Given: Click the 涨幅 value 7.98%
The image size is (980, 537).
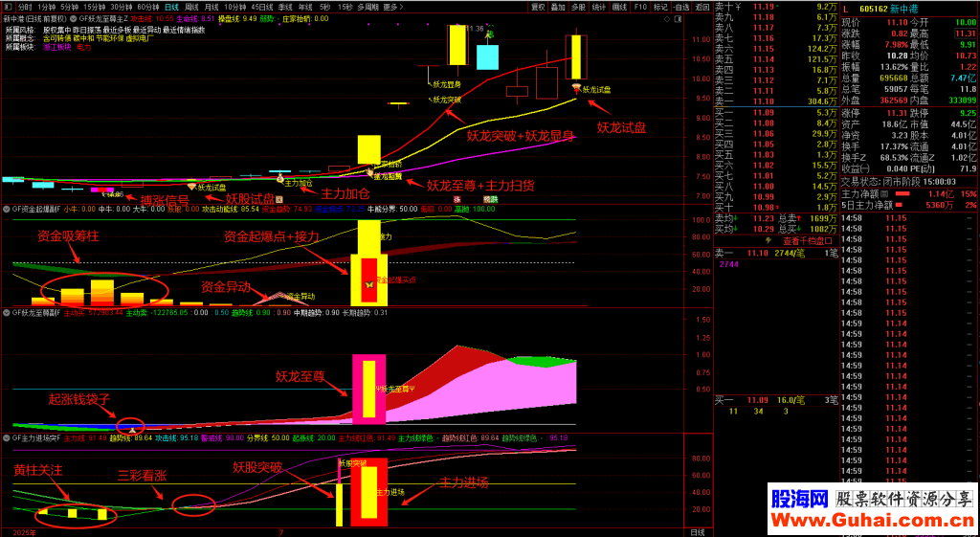Looking at the screenshot, I should point(895,43).
